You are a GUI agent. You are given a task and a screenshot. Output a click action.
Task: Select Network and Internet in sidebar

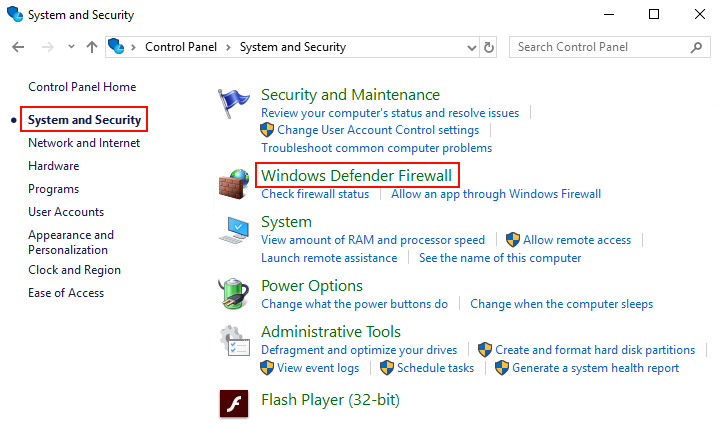tap(84, 143)
